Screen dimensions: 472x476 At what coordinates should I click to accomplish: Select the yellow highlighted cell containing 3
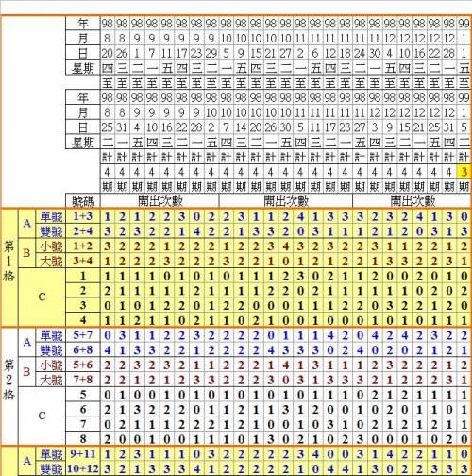click(x=464, y=172)
